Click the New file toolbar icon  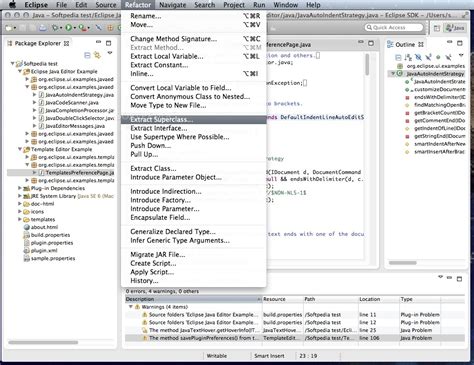(x=9, y=28)
